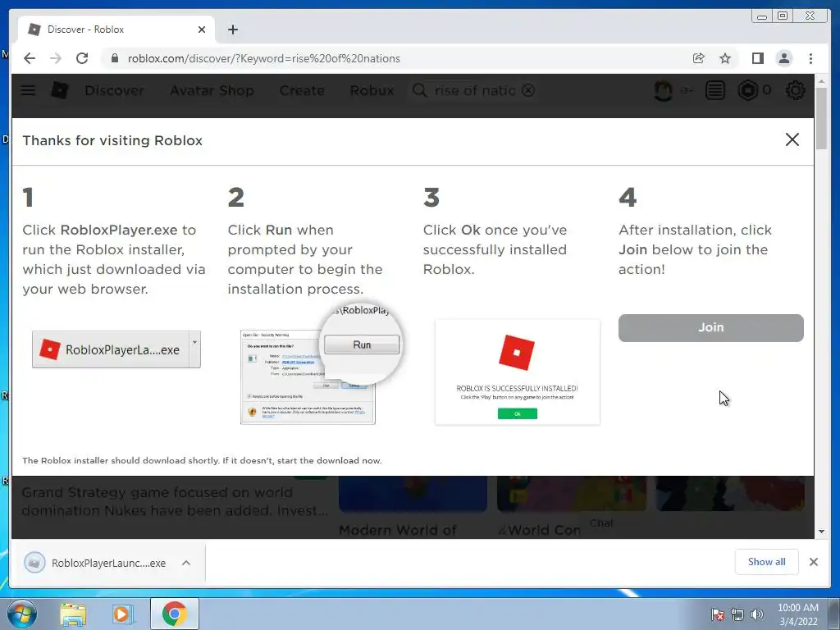The image size is (840, 630).
Task: Click the Roblox search magnifier icon
Action: tap(420, 90)
